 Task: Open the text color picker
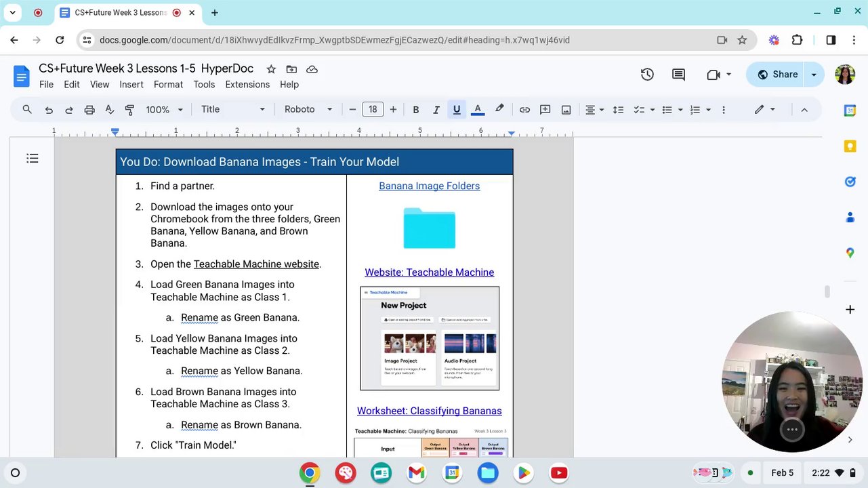[x=478, y=110]
